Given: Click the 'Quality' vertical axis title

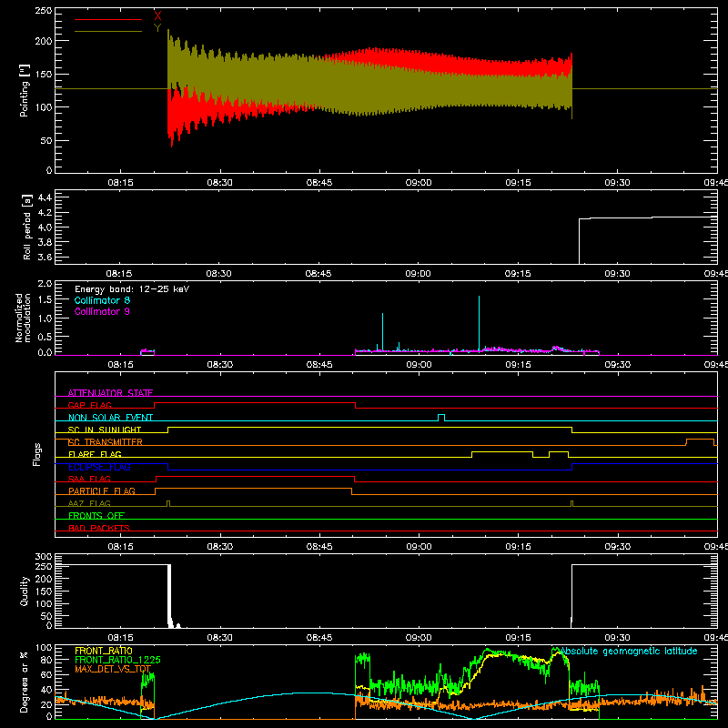Looking at the screenshot, I should pyautogui.click(x=25, y=591).
